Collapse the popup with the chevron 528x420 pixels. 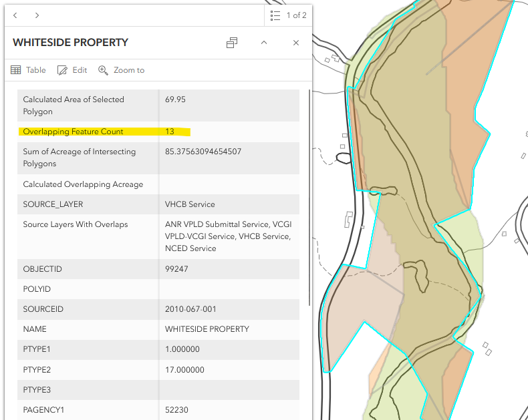pos(264,43)
